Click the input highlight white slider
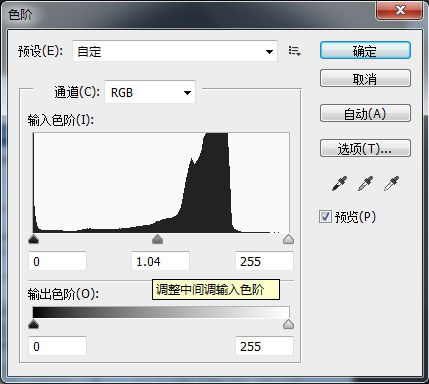Screen dimensions: 429x384 (288, 239)
